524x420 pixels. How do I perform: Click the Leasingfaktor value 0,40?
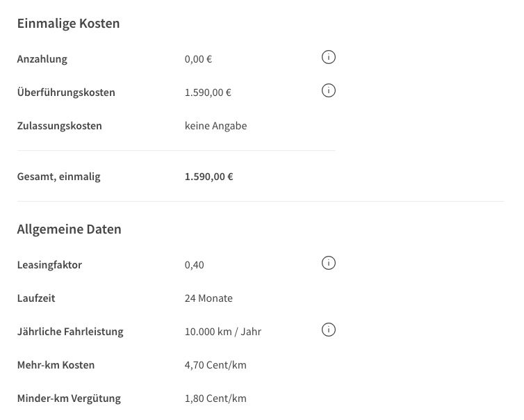click(194, 265)
